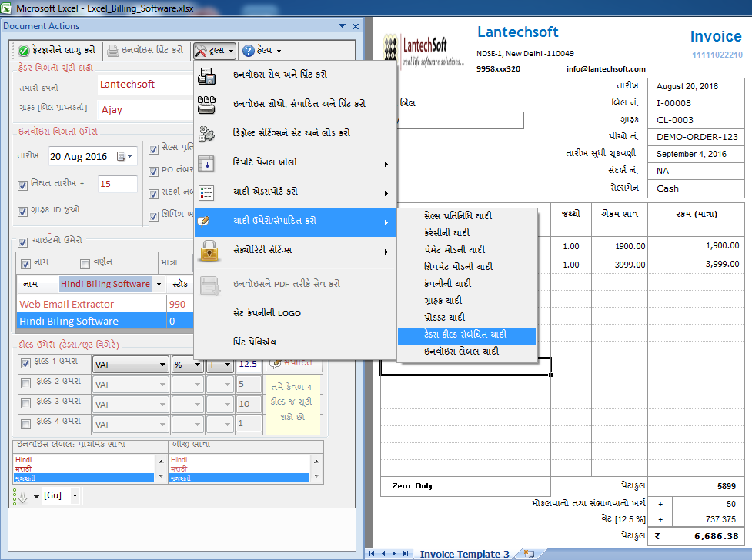The height and width of the screenshot is (560, 752).
Task: Select the currency list submenu item
Action: pos(467,232)
